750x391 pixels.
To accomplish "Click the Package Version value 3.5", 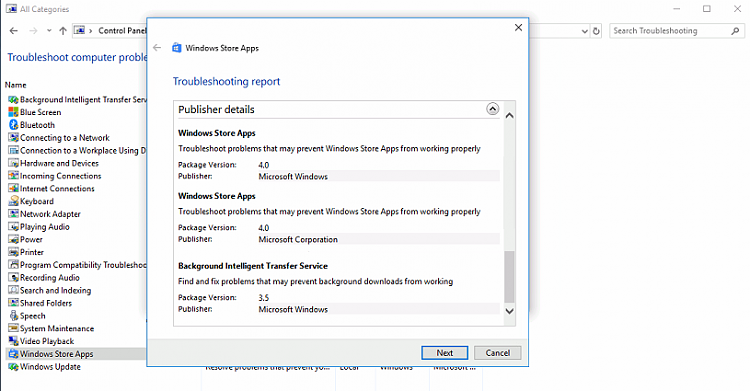I will point(264,298).
